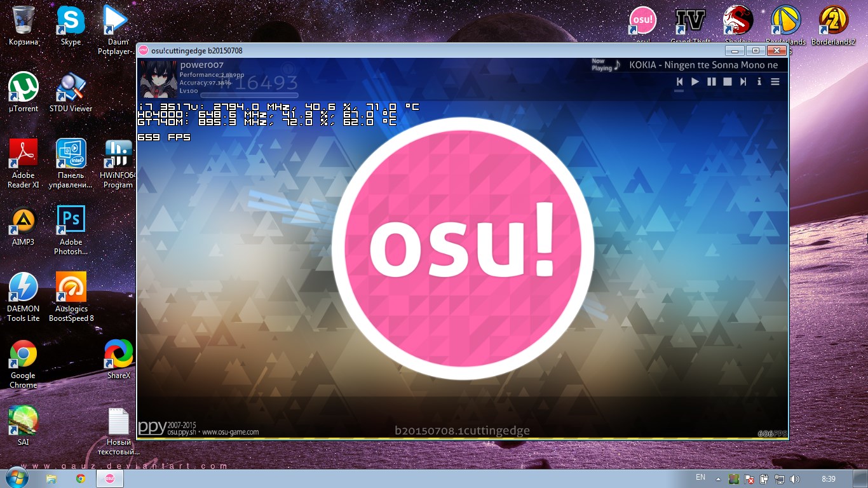This screenshot has width=868, height=488.
Task: Click the i7 3517U overlay stats line
Action: point(278,107)
